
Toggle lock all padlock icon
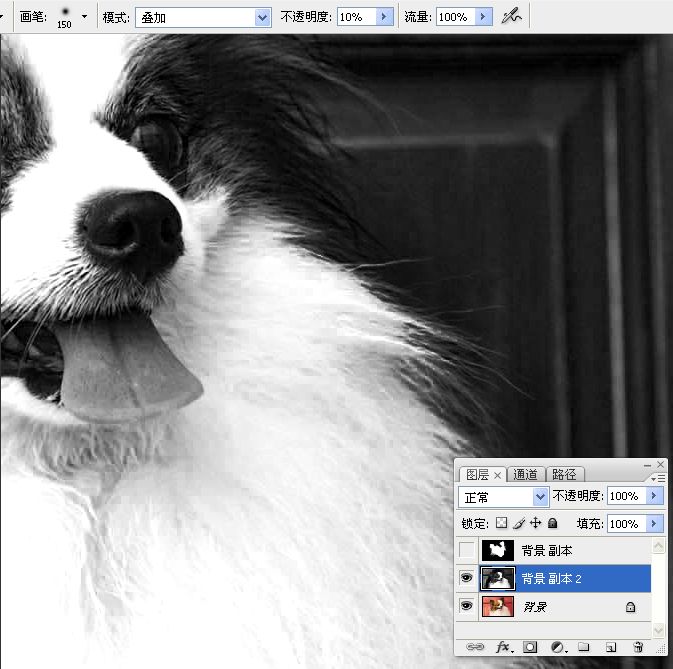click(x=553, y=523)
